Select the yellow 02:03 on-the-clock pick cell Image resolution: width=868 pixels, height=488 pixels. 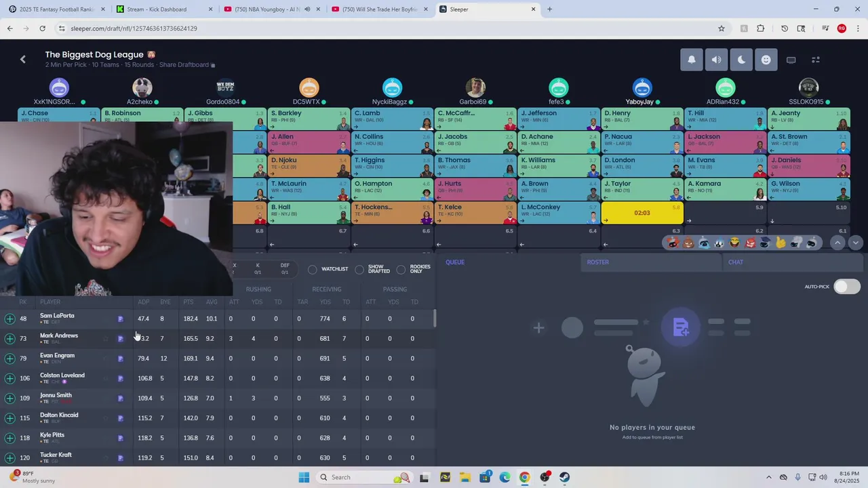coord(642,213)
